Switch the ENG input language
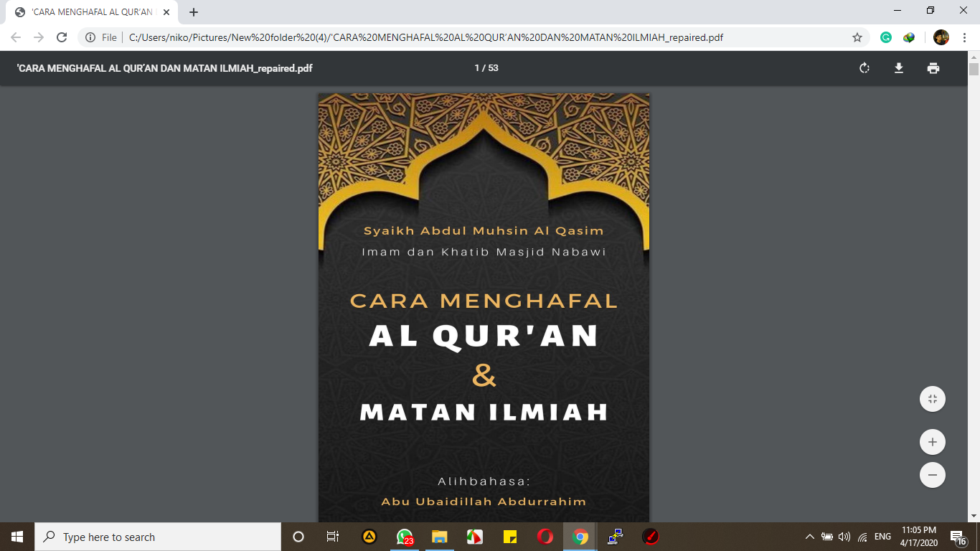Image resolution: width=980 pixels, height=551 pixels. coord(882,537)
